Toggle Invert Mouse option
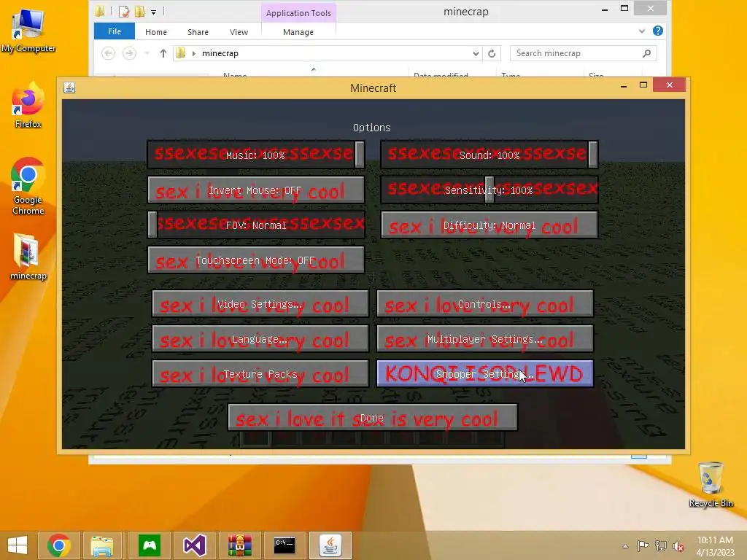This screenshot has height=560, width=747. 256,190
